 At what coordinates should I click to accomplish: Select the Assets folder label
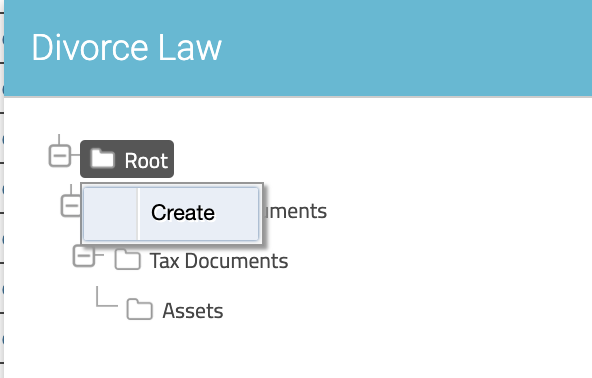coord(193,311)
